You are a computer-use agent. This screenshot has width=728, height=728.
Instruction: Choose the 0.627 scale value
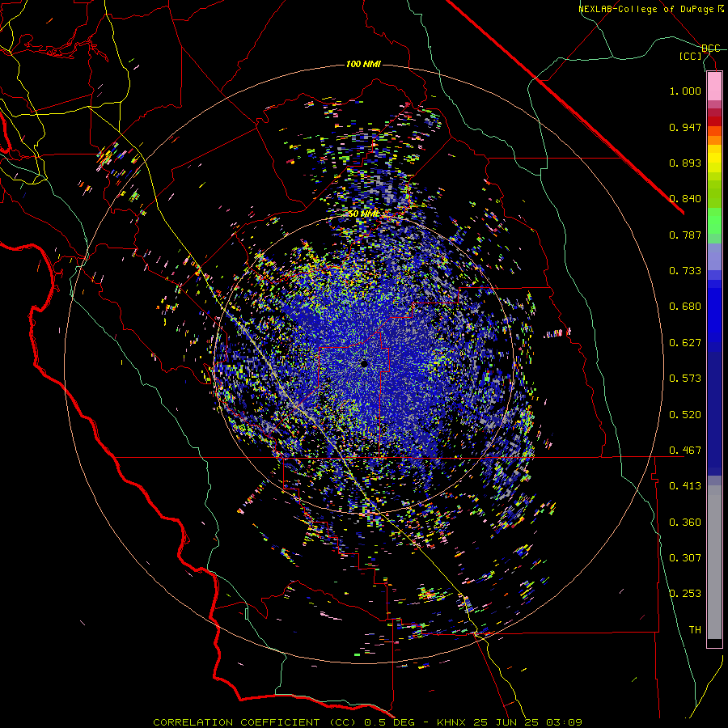point(685,343)
